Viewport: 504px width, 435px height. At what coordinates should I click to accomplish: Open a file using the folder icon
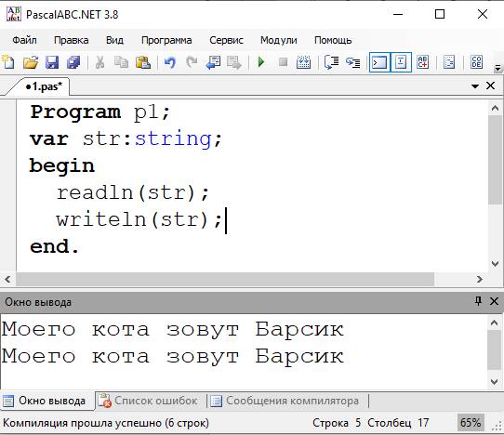[31, 62]
